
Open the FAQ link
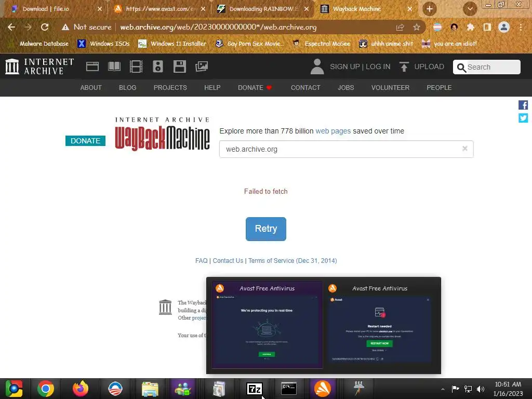pyautogui.click(x=201, y=261)
